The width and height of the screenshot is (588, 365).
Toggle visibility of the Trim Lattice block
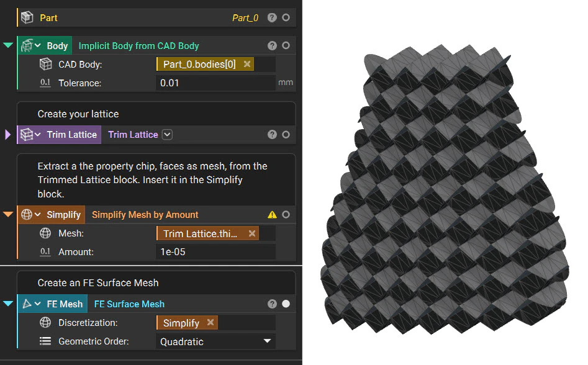285,134
